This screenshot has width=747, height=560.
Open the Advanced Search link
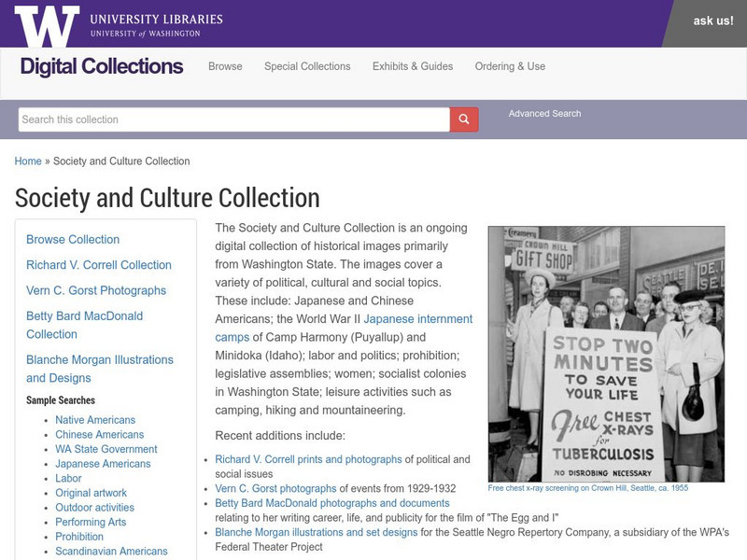[544, 113]
